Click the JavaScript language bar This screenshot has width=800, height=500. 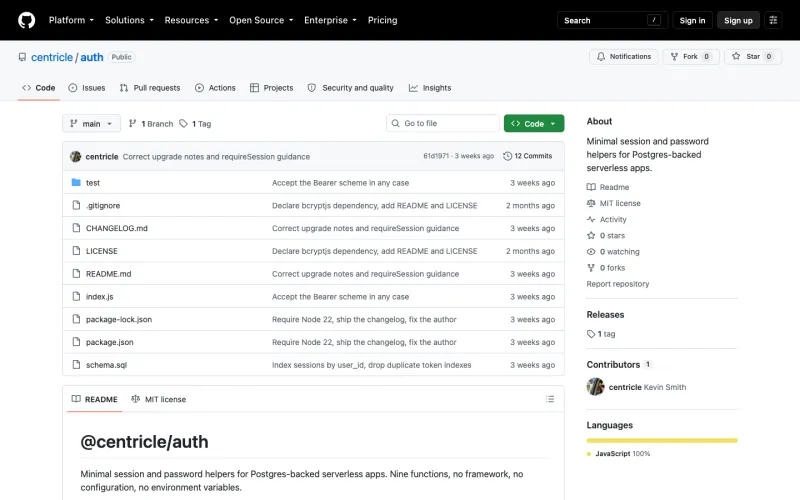[662, 440]
